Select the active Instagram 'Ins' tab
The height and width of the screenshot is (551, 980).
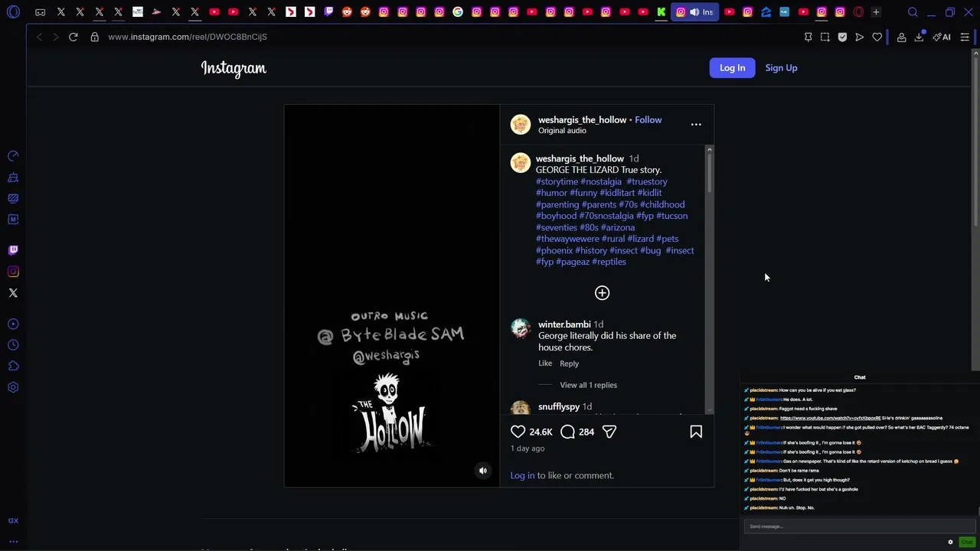(694, 12)
